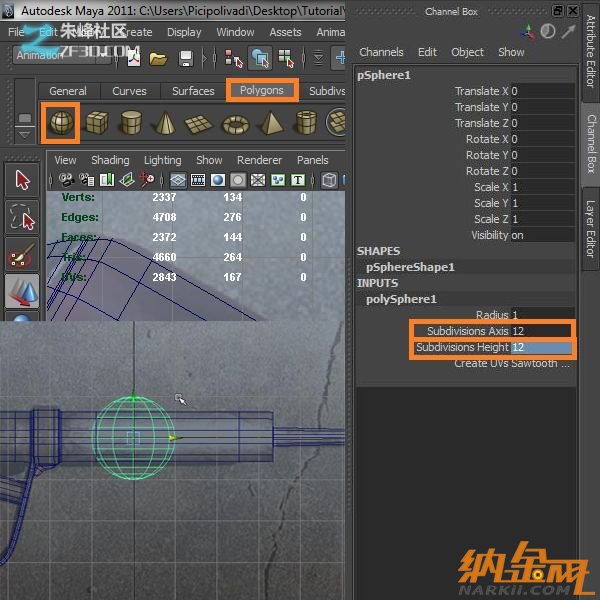
Task: Click the pSphereShape1 shape node
Action: tap(410, 267)
